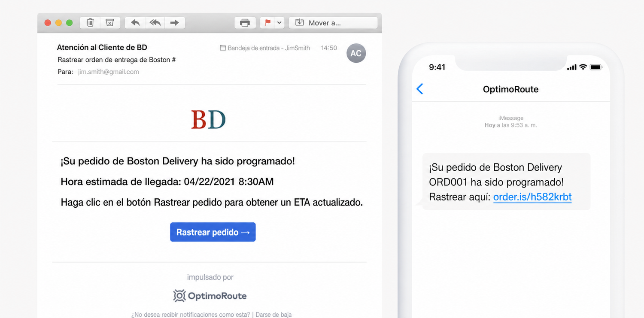
Task: Click the red close window button
Action: (x=48, y=23)
